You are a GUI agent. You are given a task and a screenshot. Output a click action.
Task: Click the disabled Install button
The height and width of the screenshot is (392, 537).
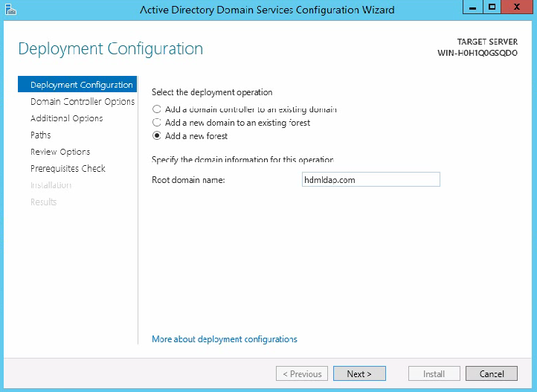point(434,373)
